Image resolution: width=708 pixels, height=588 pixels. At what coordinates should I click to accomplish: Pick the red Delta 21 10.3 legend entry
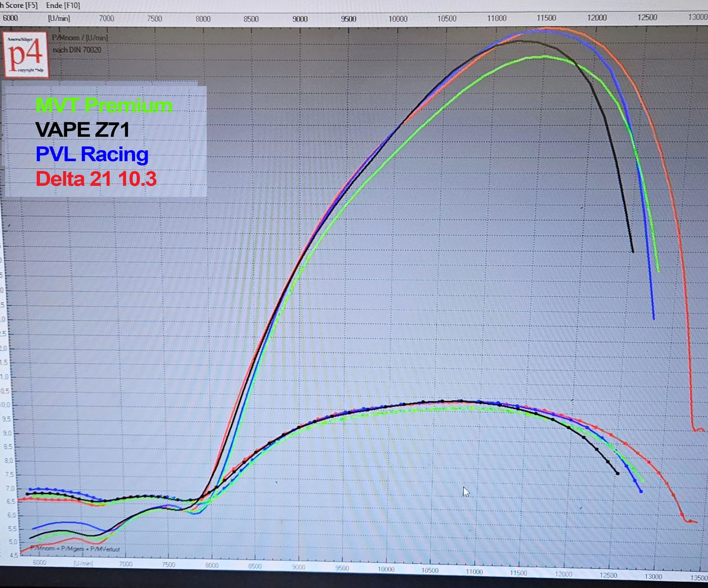coord(96,179)
